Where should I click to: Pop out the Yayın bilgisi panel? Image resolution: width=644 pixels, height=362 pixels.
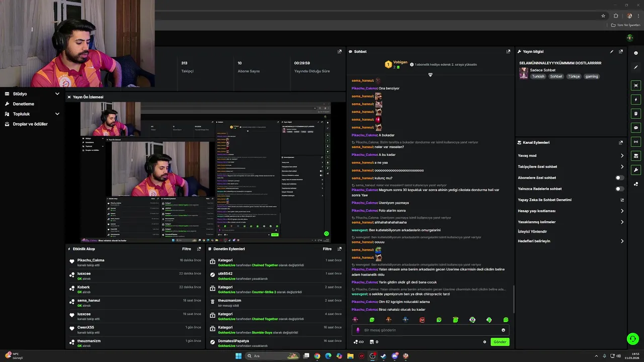point(621,51)
